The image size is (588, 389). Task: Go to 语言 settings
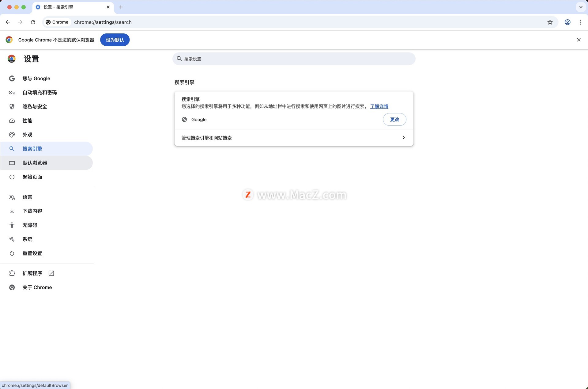tap(47, 197)
